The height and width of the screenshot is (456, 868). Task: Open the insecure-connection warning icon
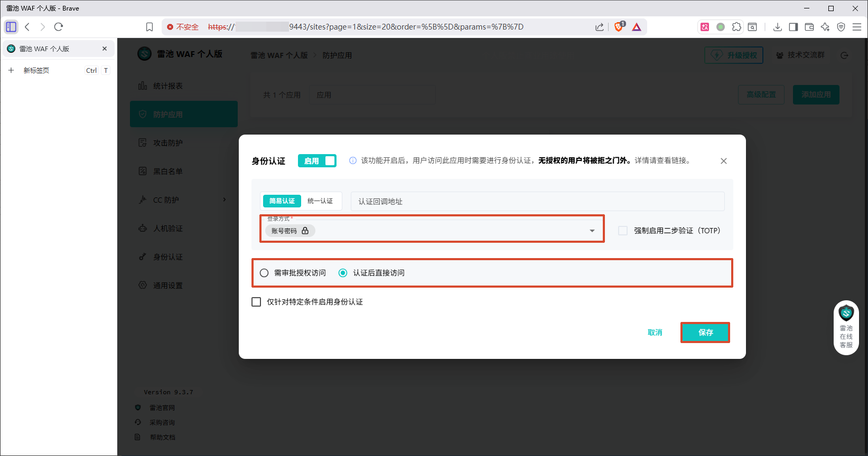(170, 27)
